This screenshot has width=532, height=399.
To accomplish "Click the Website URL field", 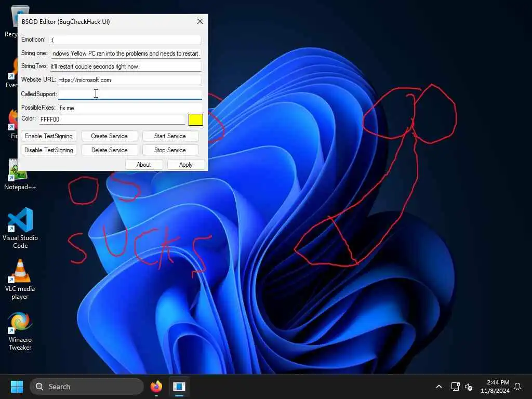I will (129, 80).
